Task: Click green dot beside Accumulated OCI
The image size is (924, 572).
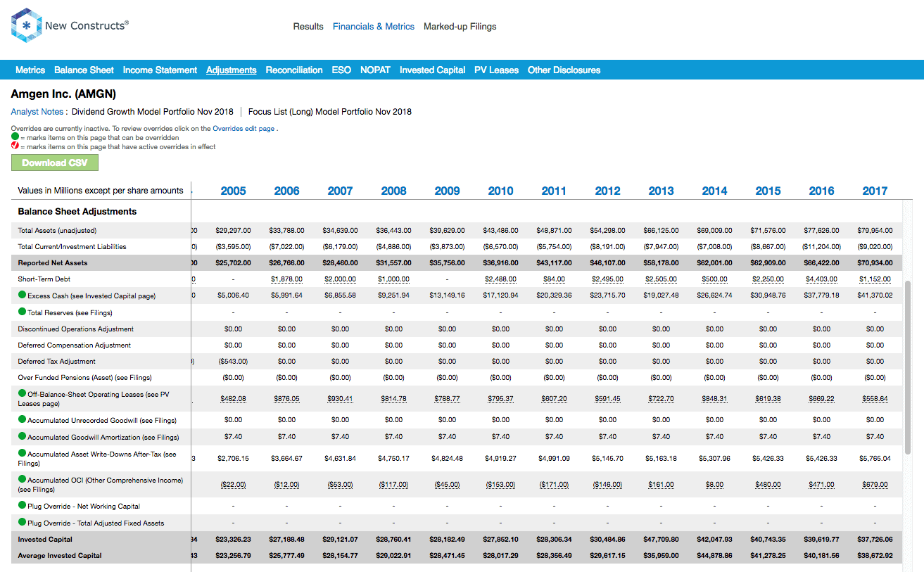Action: (23, 480)
